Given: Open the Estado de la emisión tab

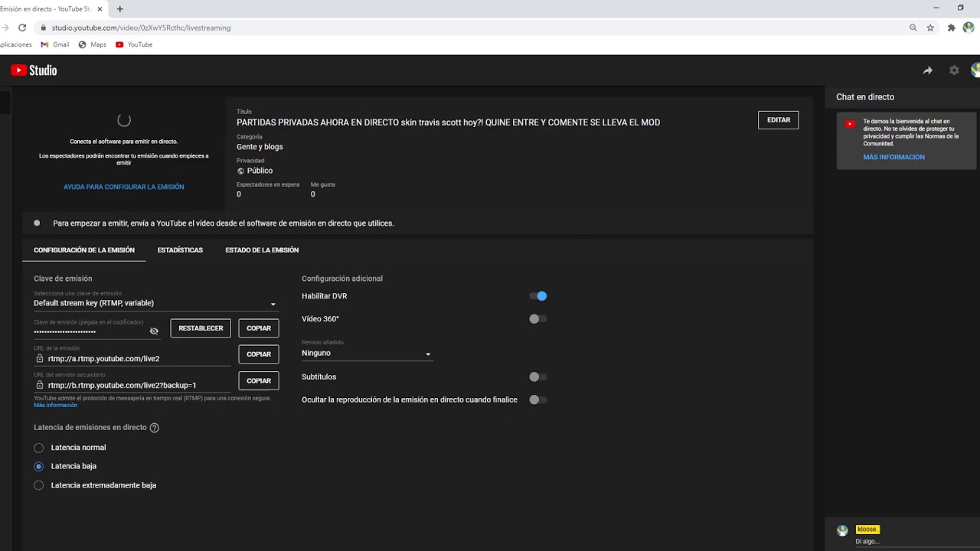Looking at the screenshot, I should pyautogui.click(x=262, y=250).
